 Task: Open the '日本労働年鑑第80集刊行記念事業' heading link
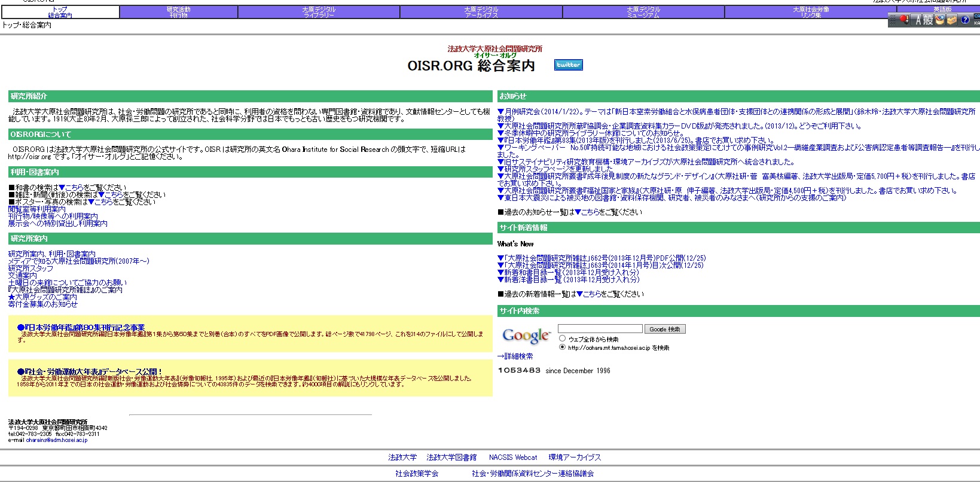[x=81, y=328]
